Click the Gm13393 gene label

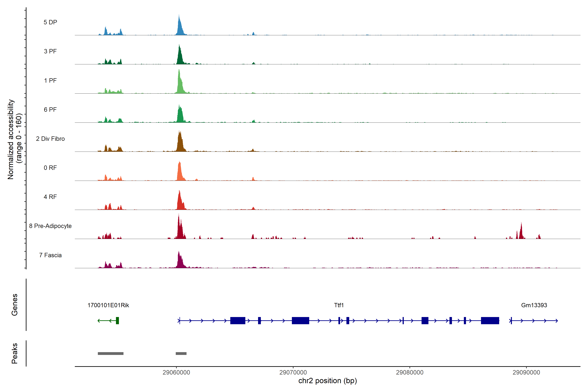click(534, 305)
